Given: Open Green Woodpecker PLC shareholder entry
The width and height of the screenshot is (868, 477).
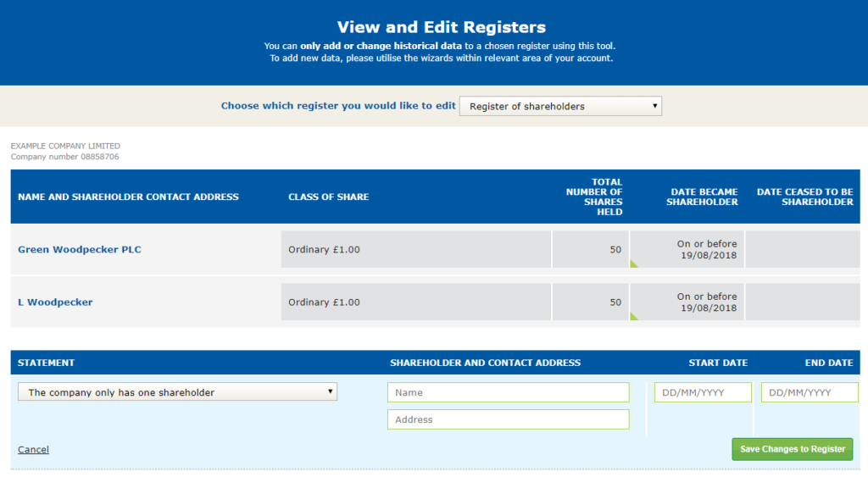Looking at the screenshot, I should pos(80,250).
